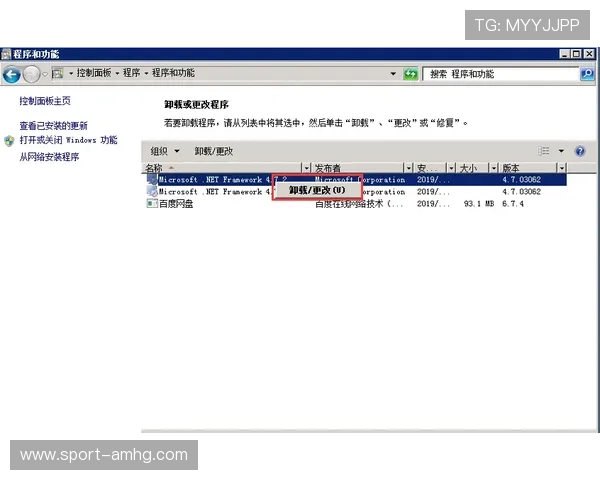Viewport: 600px width, 480px height.
Task: Click the search magnifier button
Action: pyautogui.click(x=587, y=73)
